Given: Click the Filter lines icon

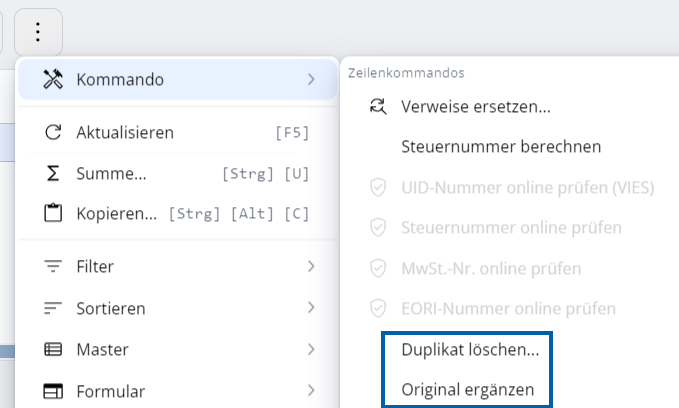Looking at the screenshot, I should click(x=53, y=267).
